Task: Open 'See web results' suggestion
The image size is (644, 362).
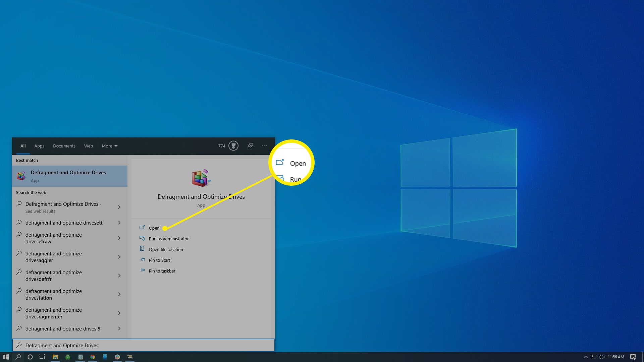Action: 64,207
